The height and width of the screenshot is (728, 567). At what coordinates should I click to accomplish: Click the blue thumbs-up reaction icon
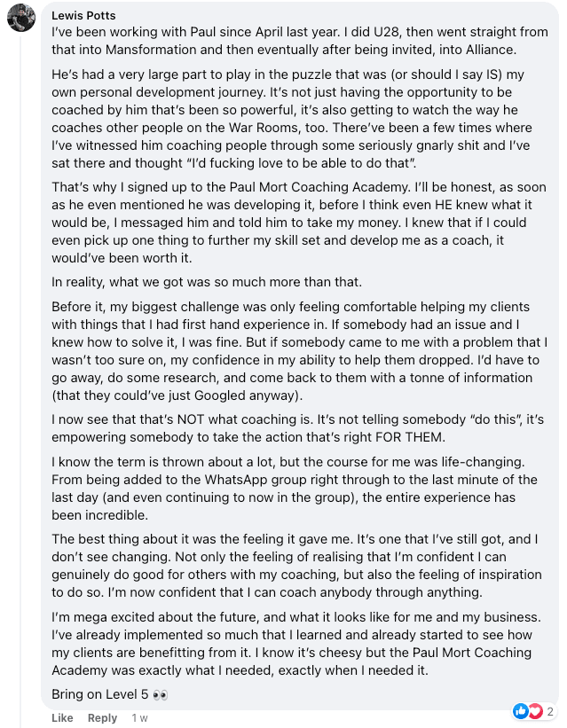coord(521,711)
